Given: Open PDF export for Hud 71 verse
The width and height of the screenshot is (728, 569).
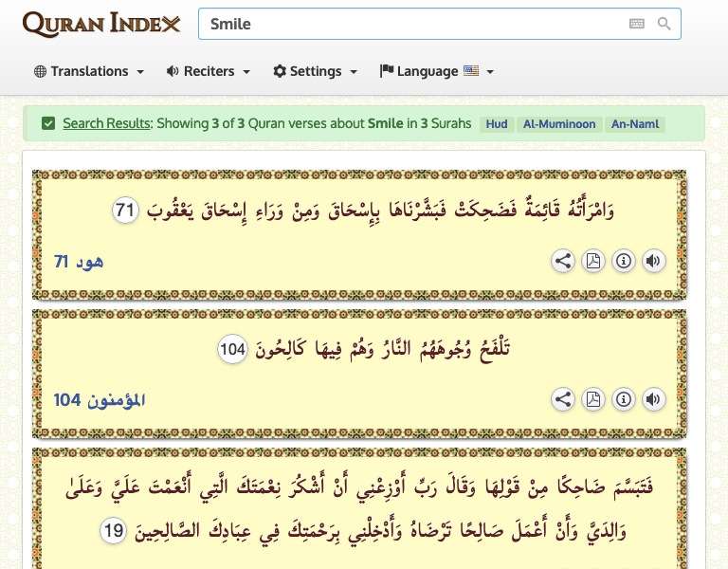Looking at the screenshot, I should coord(593,262).
